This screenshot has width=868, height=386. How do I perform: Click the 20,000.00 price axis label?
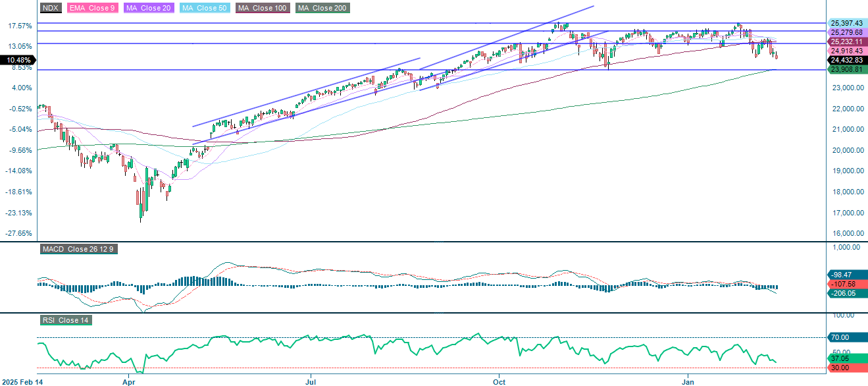[847, 150]
